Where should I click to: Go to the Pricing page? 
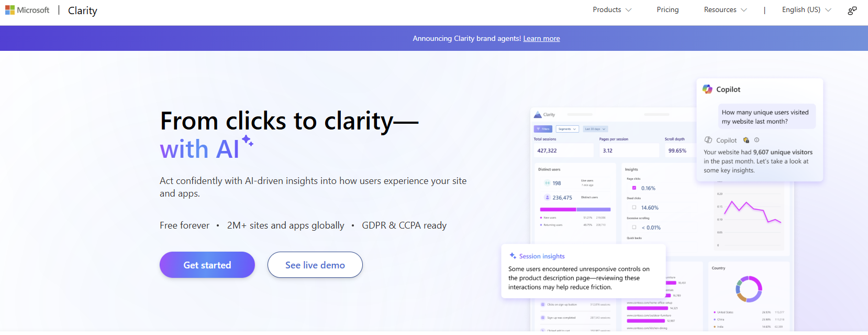click(667, 10)
